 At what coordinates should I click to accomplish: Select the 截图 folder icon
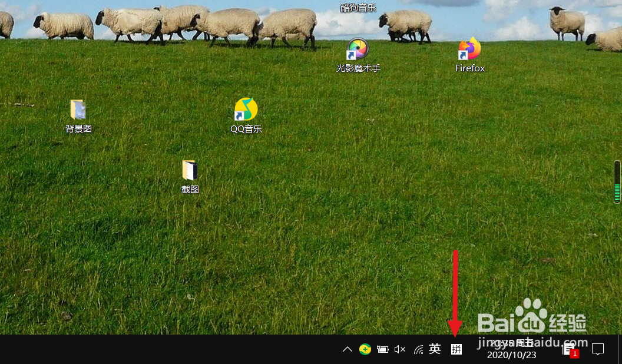point(190,177)
